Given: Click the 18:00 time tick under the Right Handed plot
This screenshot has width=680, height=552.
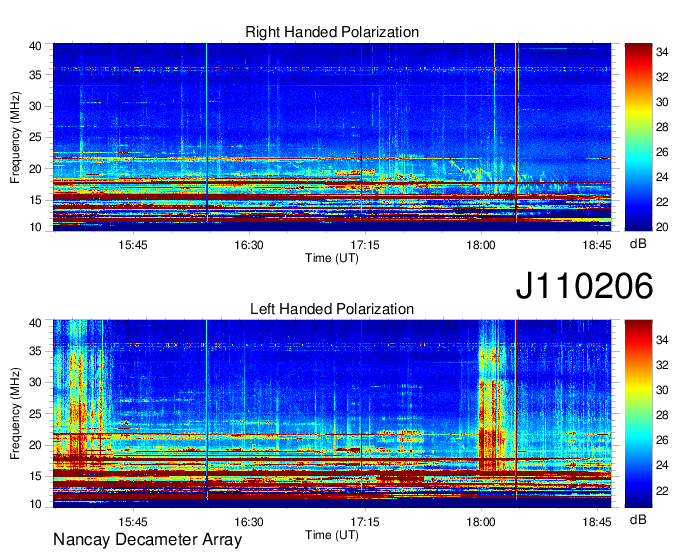Looking at the screenshot, I should [481, 245].
